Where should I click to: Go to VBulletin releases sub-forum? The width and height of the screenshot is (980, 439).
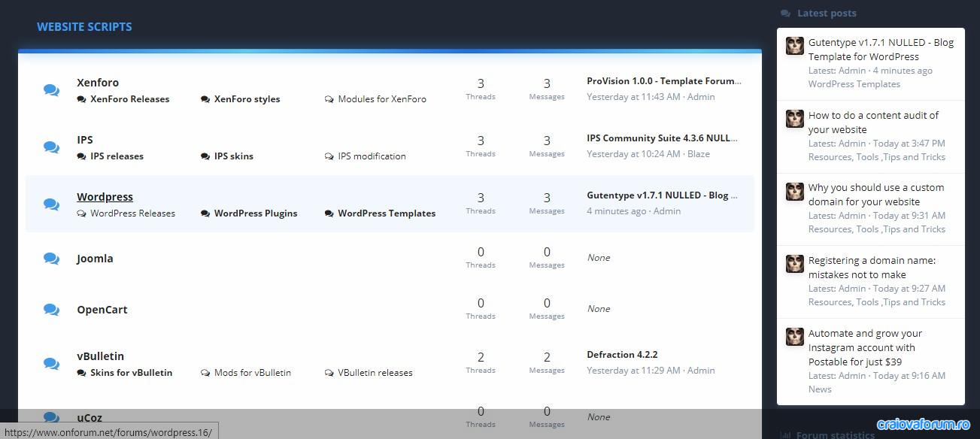375,373
